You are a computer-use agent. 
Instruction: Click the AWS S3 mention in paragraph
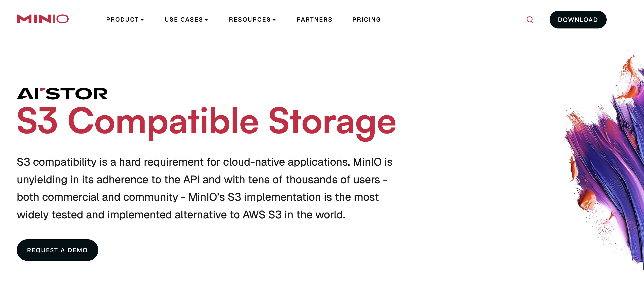pos(262,215)
